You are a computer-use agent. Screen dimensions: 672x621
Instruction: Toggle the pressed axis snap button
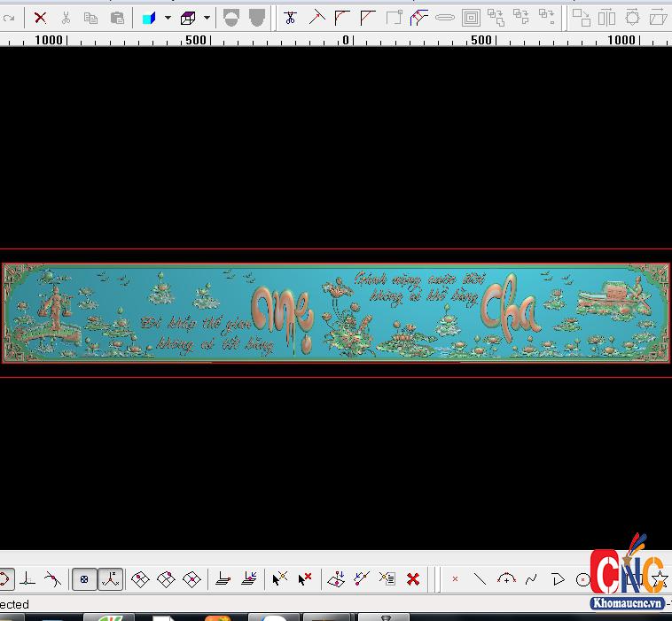tap(110, 579)
